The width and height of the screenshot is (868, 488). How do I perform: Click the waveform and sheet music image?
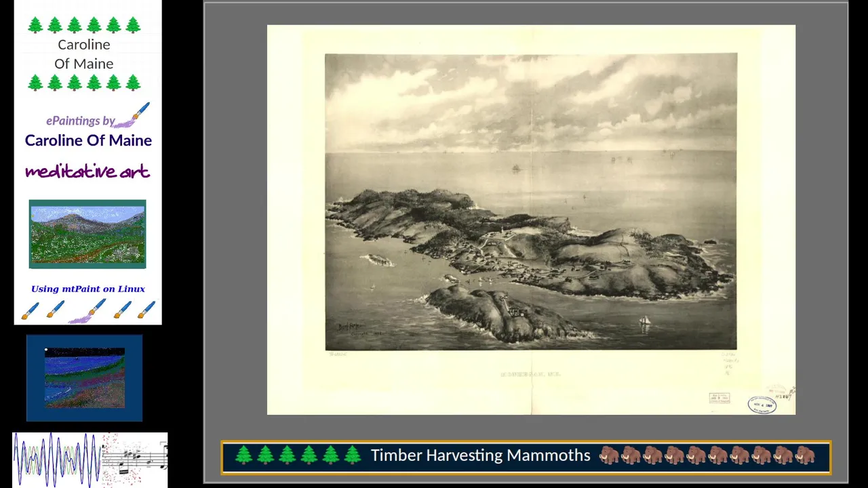[90, 460]
